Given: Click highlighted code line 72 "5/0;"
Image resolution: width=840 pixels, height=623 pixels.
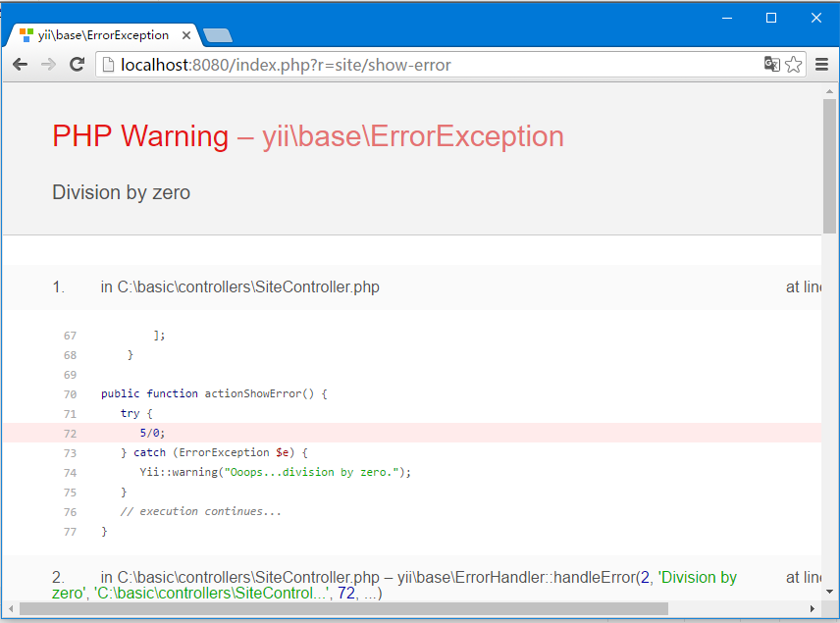Looking at the screenshot, I should tap(411, 433).
